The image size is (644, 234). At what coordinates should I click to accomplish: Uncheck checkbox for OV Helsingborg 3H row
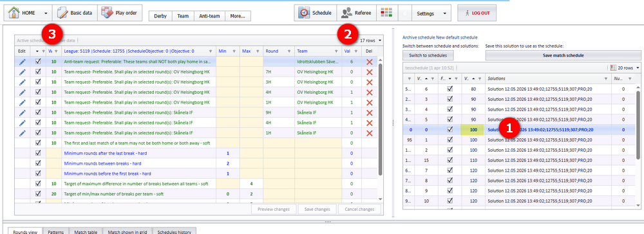tap(38, 82)
